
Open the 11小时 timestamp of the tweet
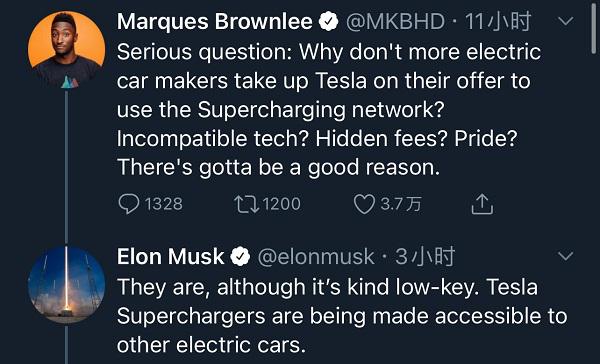[498, 21]
